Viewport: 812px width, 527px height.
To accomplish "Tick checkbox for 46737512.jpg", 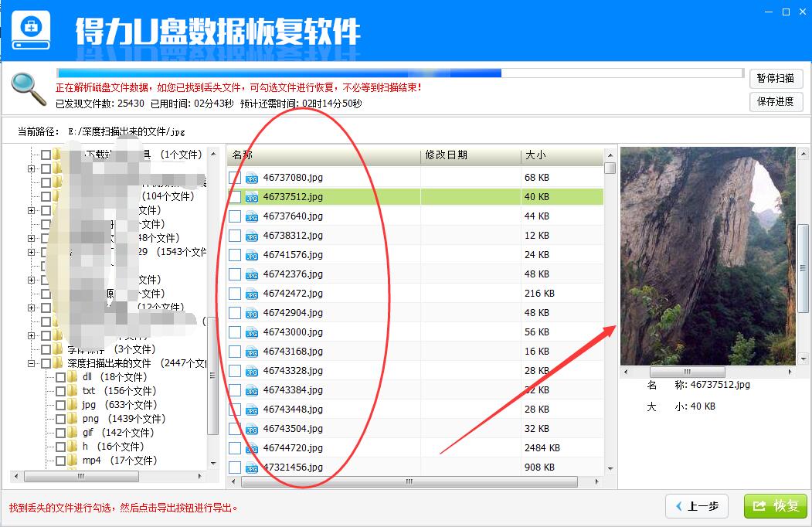I will point(235,197).
